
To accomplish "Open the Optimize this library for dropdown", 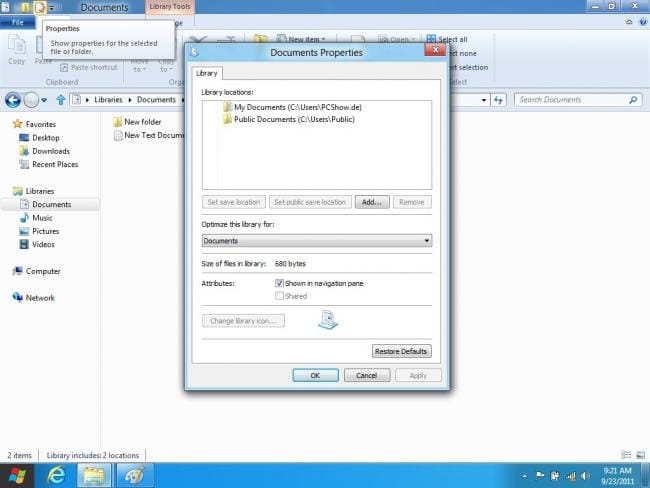I will click(317, 241).
